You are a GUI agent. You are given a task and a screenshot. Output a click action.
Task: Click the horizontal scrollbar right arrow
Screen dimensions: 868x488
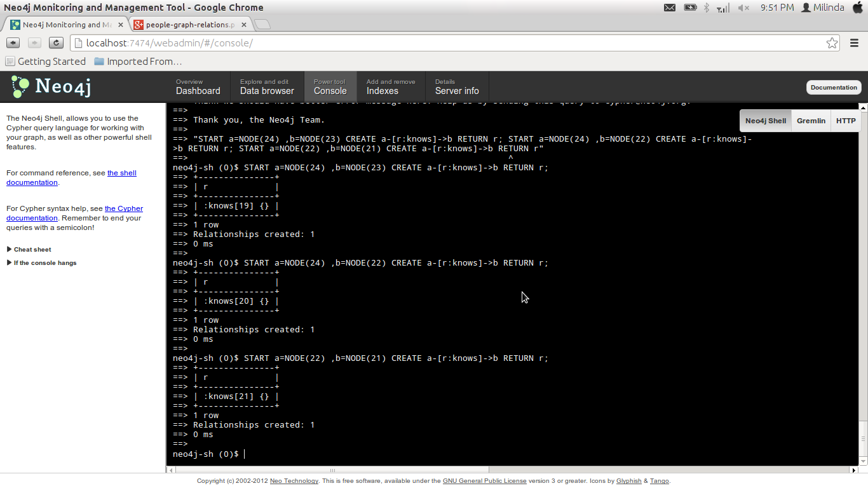coord(854,470)
